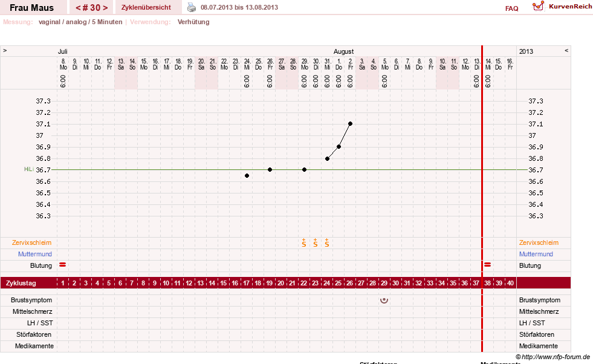
Task: Select the temperature point on cycle day 17
Action: [247, 175]
